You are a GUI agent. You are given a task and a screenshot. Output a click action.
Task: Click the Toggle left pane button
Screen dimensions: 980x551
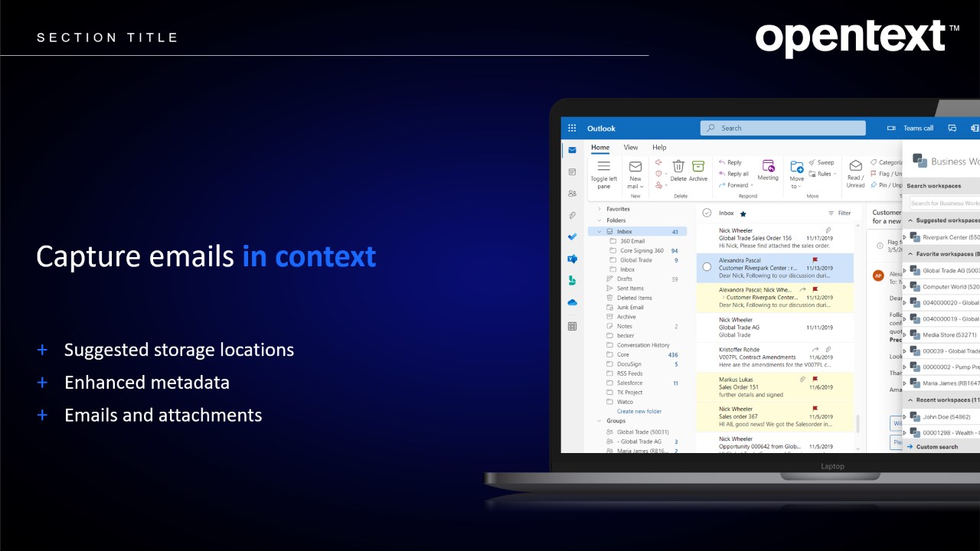603,174
